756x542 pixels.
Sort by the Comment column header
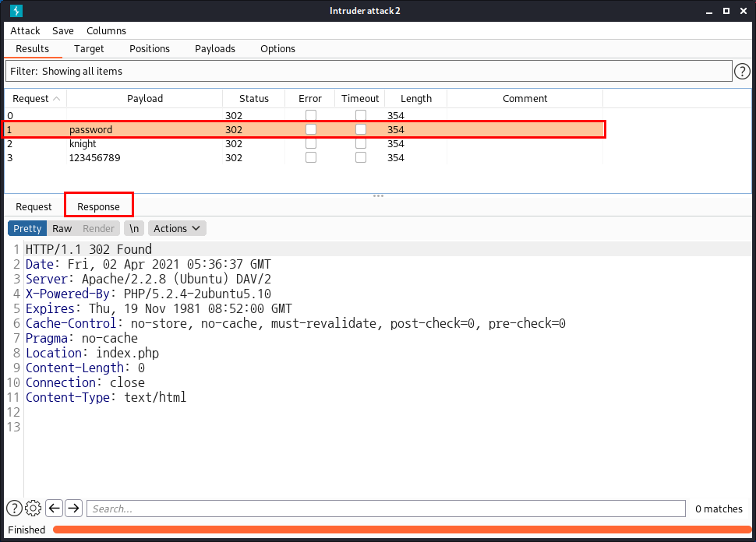point(525,98)
